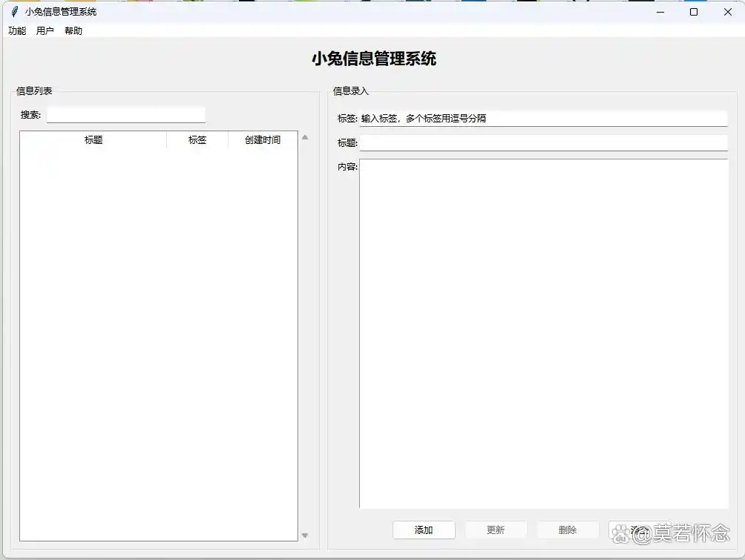
Task: Click the scrollbar up arrow
Action: pyautogui.click(x=304, y=136)
